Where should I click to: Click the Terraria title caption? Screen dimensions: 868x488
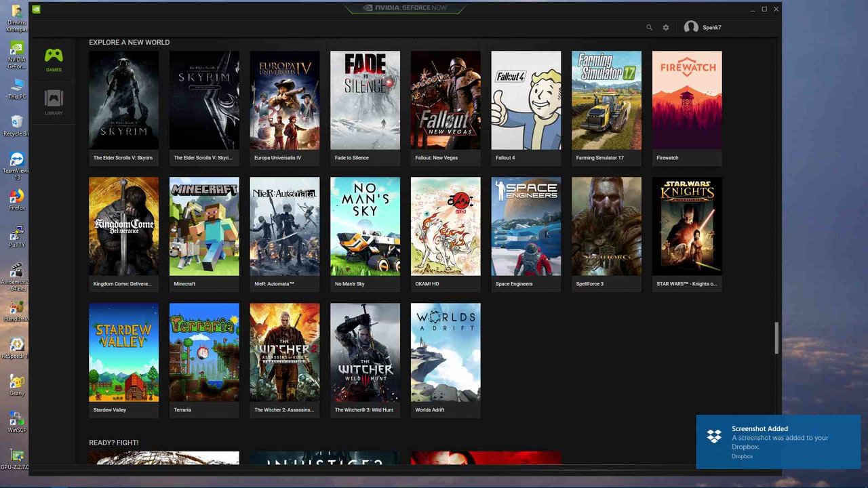pos(182,410)
